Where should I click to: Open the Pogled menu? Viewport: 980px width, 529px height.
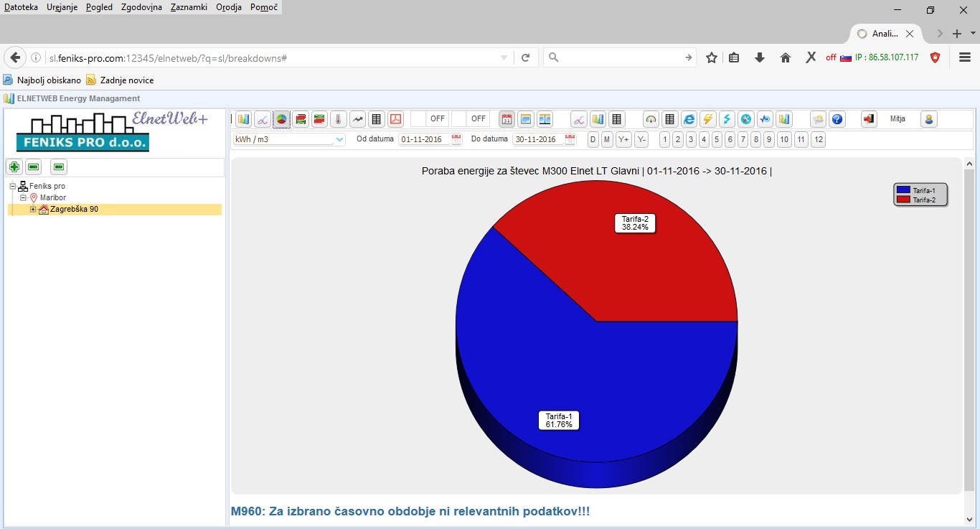(x=99, y=7)
